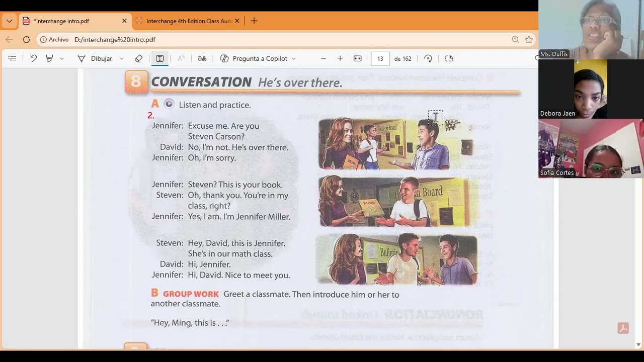
Task: Expand the Dibujar pen options
Action: (x=122, y=59)
